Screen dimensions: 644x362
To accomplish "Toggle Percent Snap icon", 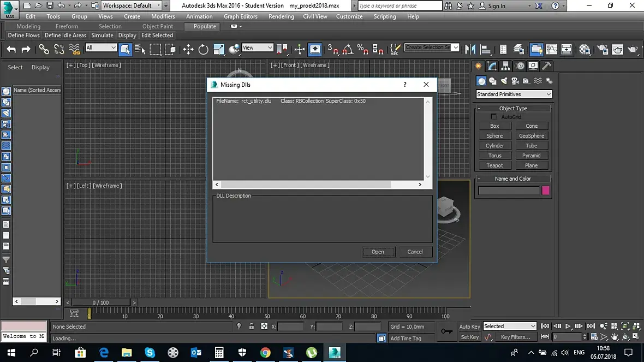I will click(x=363, y=50).
